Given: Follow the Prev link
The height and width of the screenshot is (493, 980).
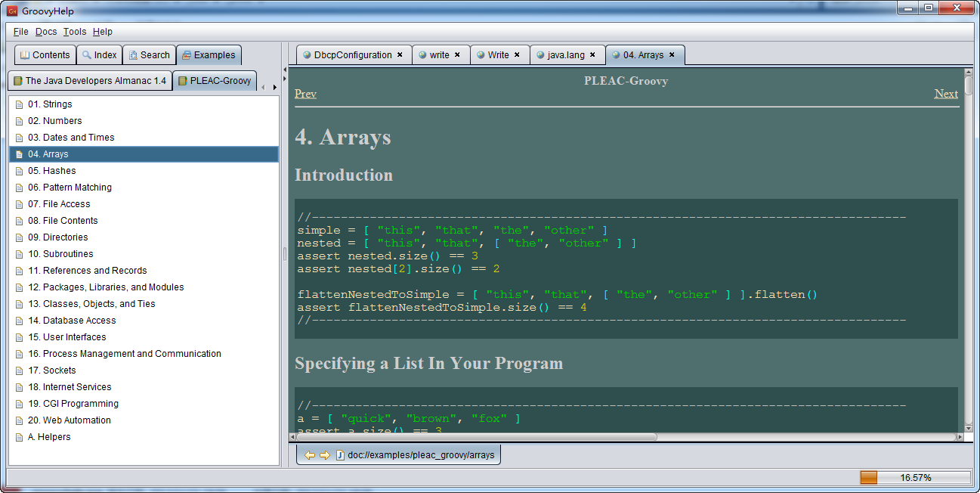Looking at the screenshot, I should [305, 94].
